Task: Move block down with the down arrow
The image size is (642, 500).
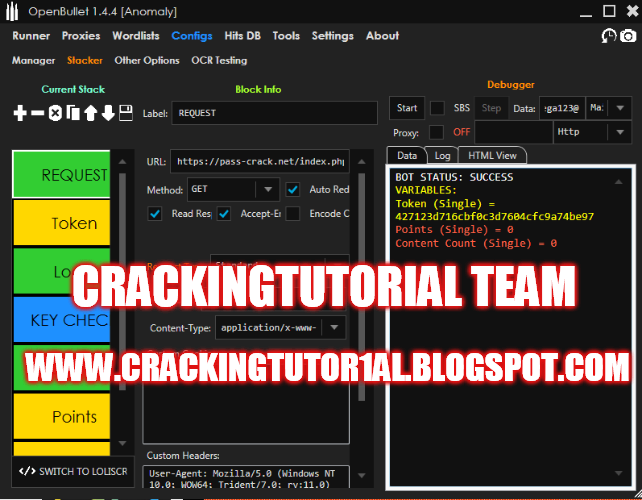Action: 108,113
